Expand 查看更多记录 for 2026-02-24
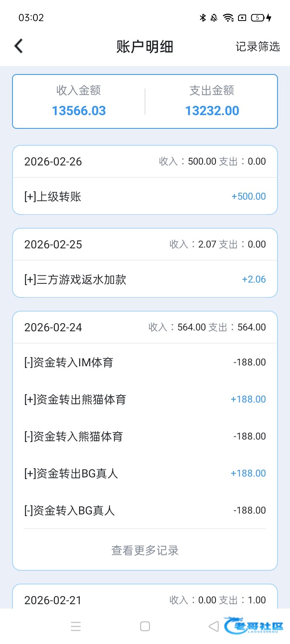The width and height of the screenshot is (290, 644). pyautogui.click(x=145, y=550)
